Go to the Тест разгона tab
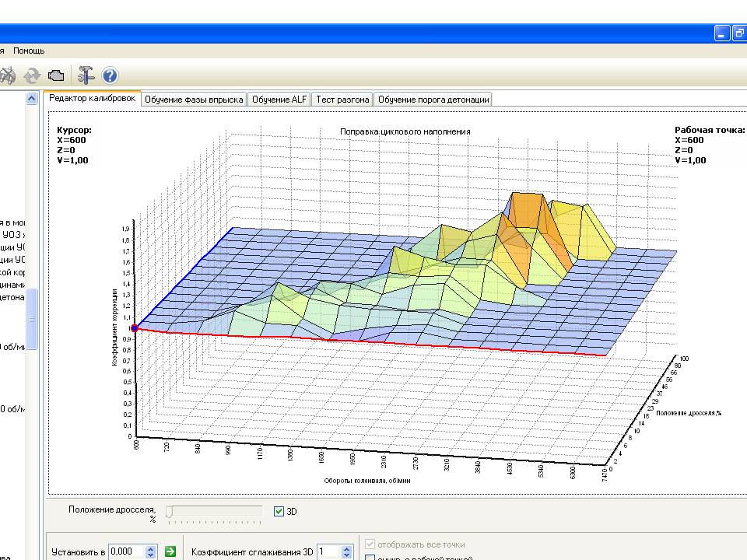 (342, 100)
